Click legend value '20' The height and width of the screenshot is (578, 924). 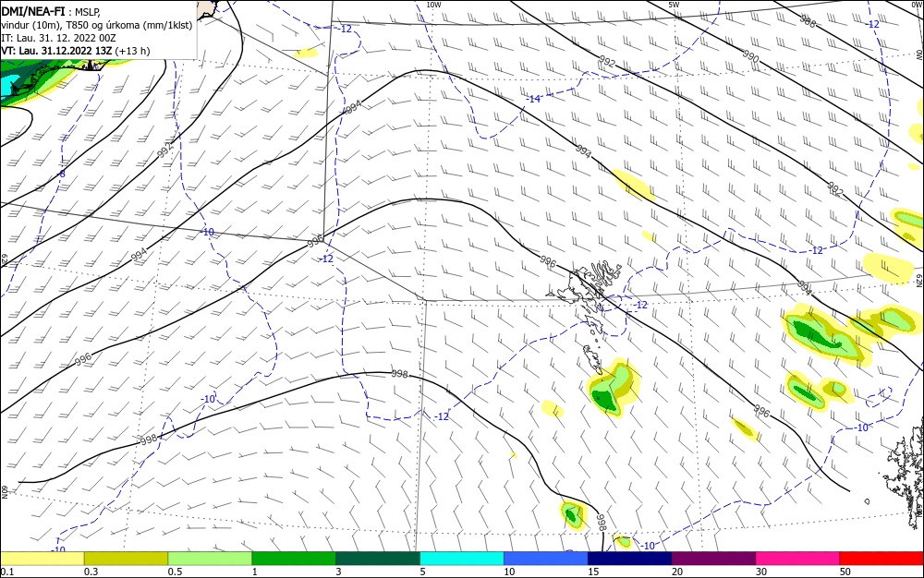coord(677,572)
